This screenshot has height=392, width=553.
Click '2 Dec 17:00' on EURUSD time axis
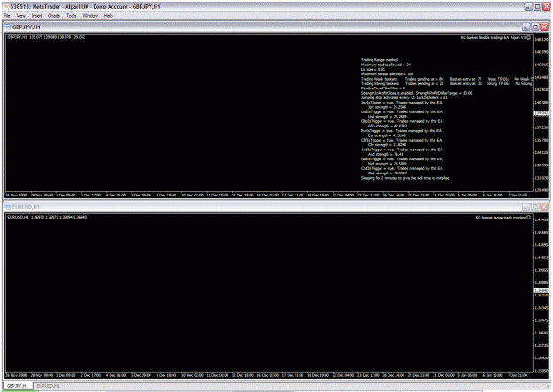91,375
